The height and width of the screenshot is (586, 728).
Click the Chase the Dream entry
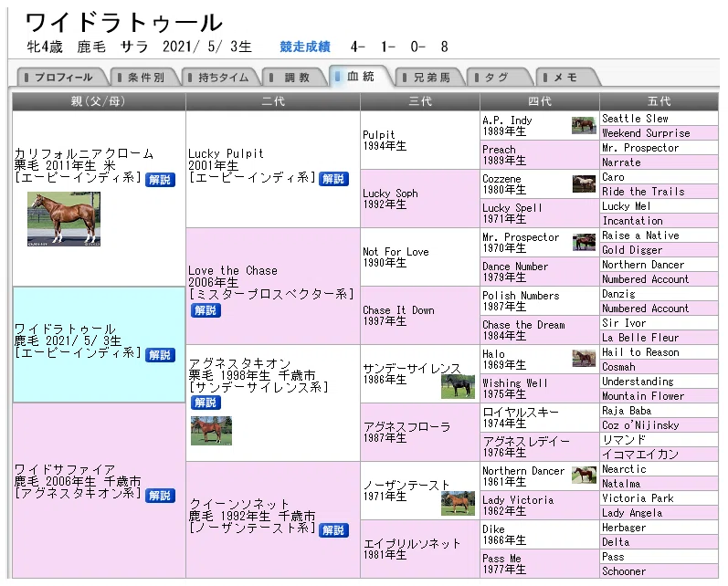point(540,330)
